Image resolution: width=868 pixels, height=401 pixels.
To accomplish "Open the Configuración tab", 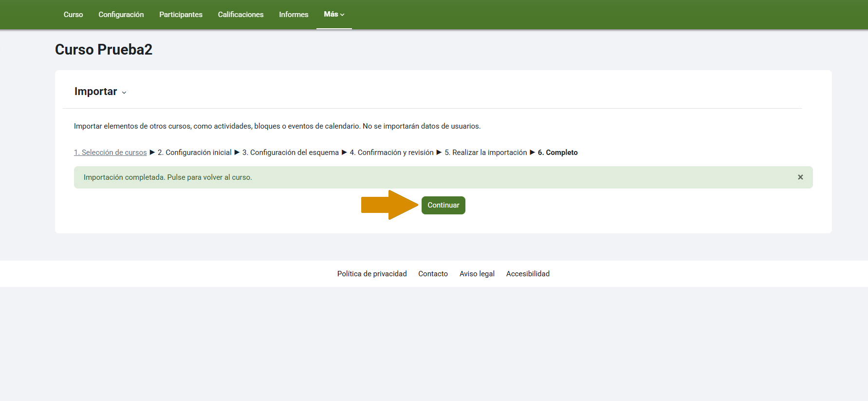I will (x=121, y=15).
